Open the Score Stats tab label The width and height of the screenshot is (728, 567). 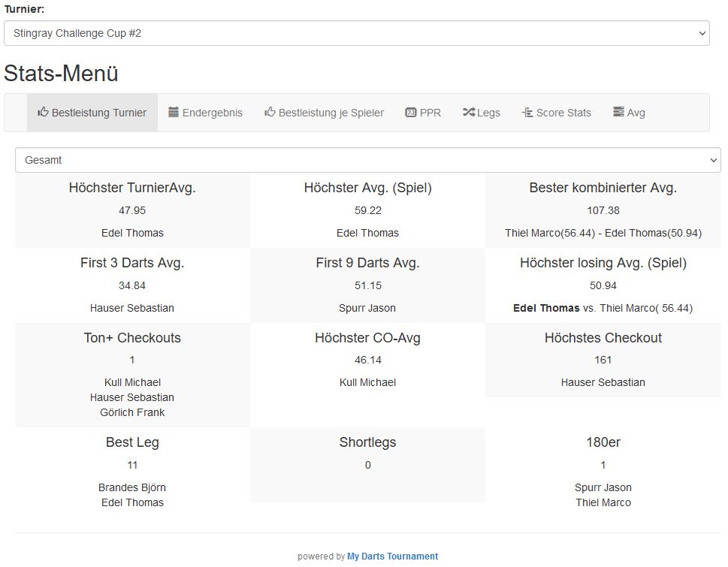[563, 113]
